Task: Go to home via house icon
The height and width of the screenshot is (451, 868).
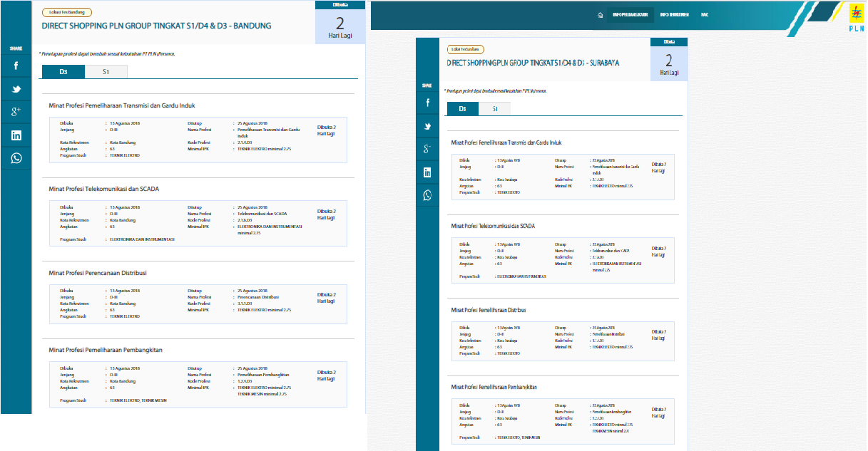Action: click(x=601, y=14)
